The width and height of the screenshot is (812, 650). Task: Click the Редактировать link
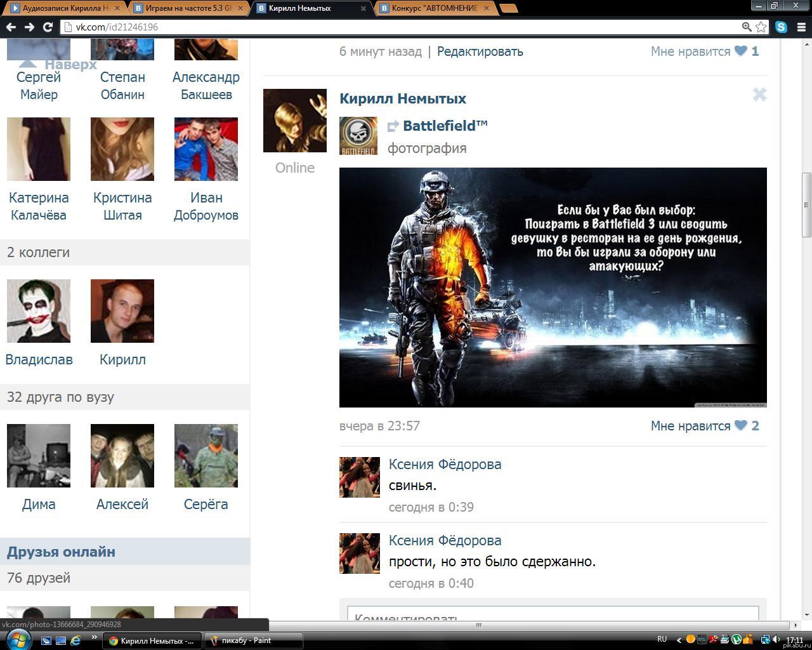[x=480, y=51]
